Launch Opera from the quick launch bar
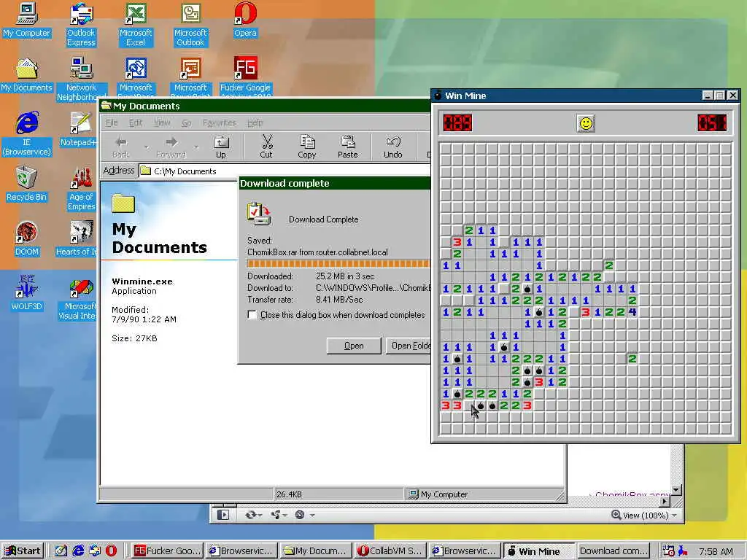This screenshot has width=747, height=560. coord(111,551)
